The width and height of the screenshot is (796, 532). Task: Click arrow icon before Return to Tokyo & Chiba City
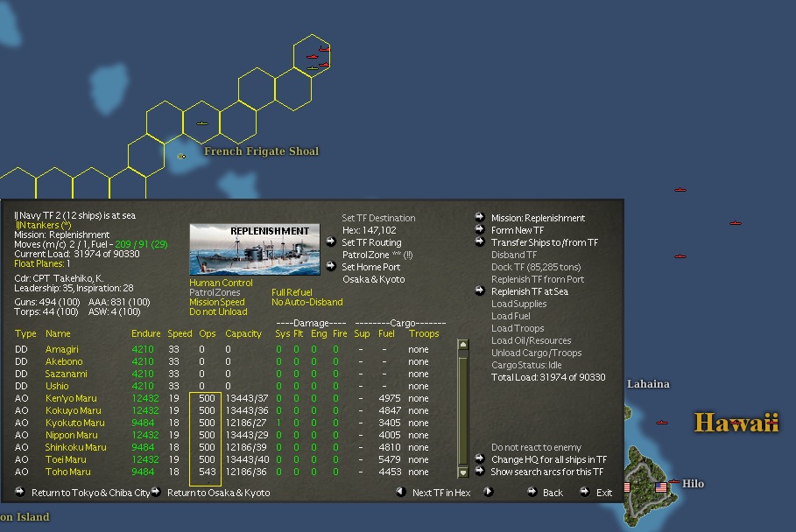[20, 492]
